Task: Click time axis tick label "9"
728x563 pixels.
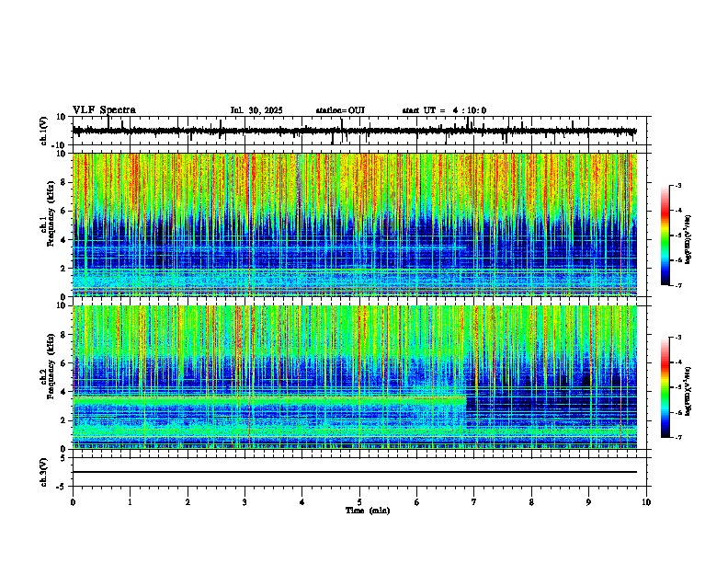Action: tap(588, 502)
